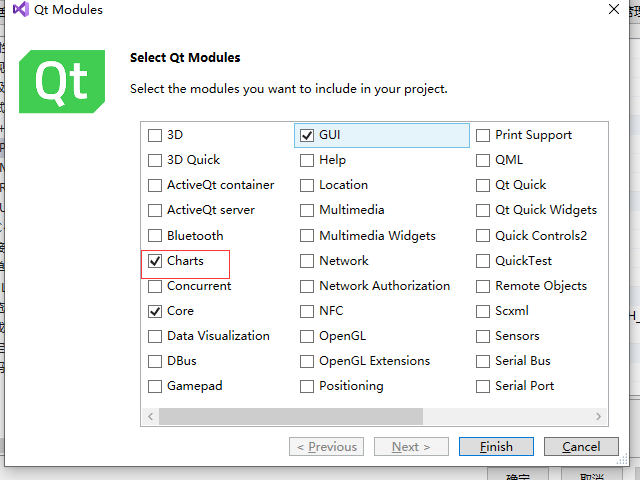Screen dimensions: 640x480
Task: Click the Cancel button
Action: click(x=581, y=447)
